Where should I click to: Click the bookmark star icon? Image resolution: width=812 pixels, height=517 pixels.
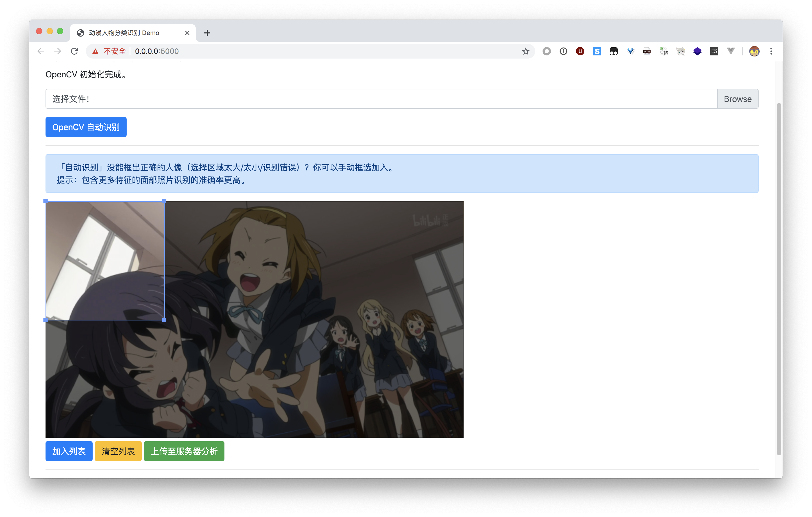(525, 51)
